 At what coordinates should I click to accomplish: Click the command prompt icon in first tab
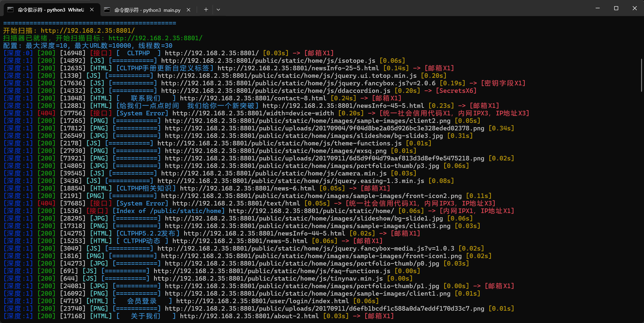10,10
